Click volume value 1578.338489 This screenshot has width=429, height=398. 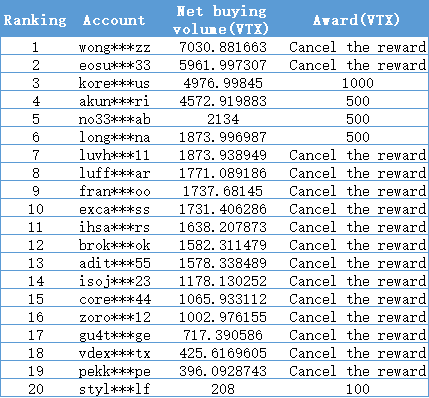click(223, 263)
